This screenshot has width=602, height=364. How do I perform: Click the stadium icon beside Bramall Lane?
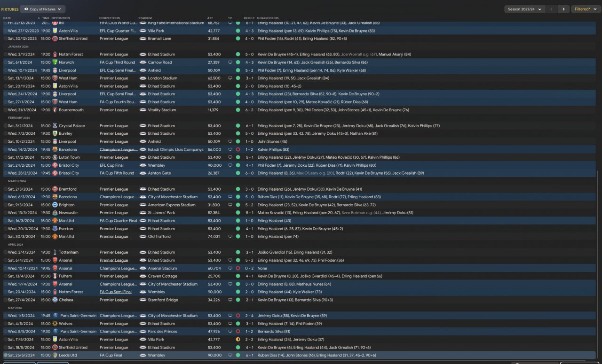pos(143,39)
